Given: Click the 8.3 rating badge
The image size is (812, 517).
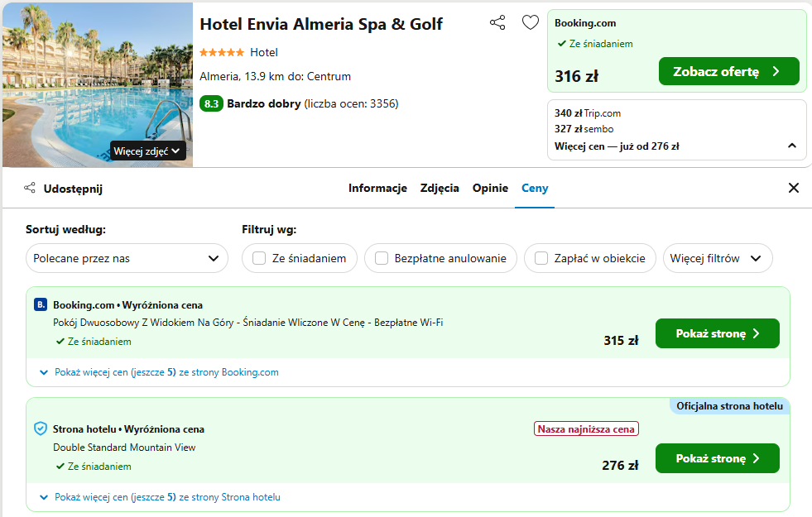Looking at the screenshot, I should pyautogui.click(x=211, y=103).
